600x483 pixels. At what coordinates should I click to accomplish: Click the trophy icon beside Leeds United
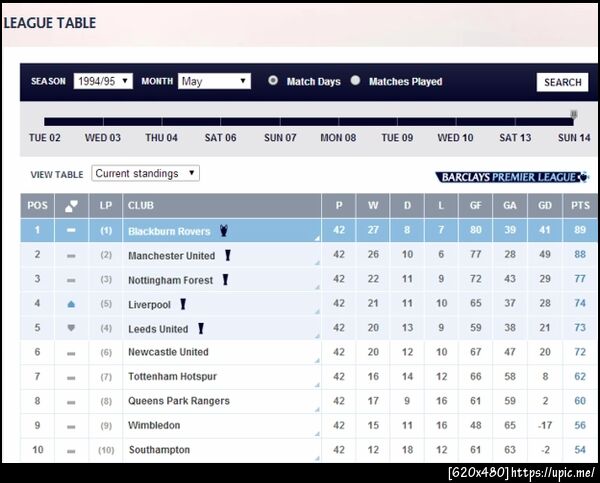200,328
